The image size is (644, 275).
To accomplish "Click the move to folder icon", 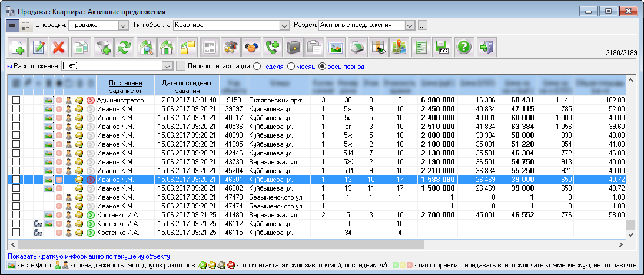I will [188, 47].
